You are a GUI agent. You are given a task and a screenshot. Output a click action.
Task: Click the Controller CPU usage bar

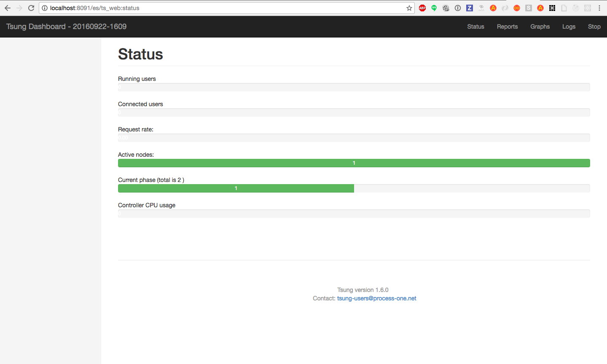point(354,214)
